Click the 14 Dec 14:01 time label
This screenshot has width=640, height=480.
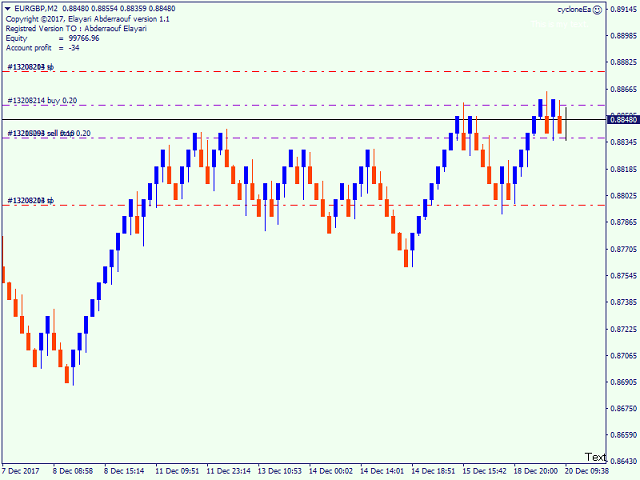click(382, 471)
